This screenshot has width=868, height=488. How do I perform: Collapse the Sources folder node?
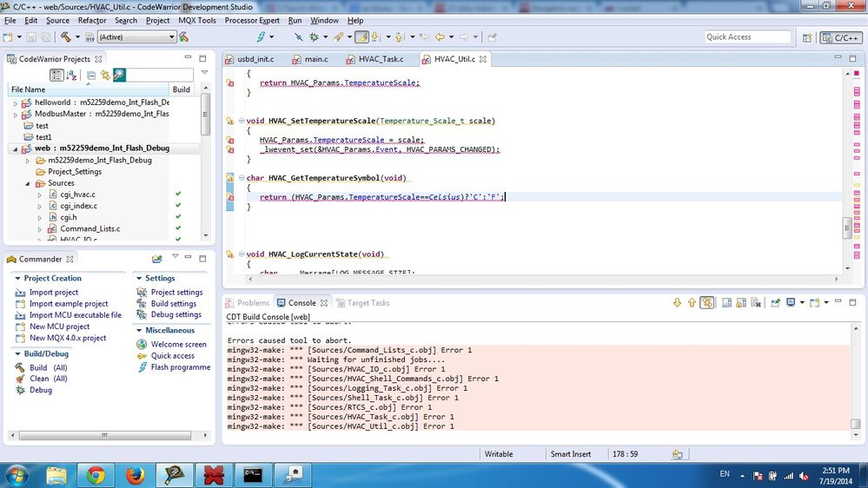(x=28, y=183)
